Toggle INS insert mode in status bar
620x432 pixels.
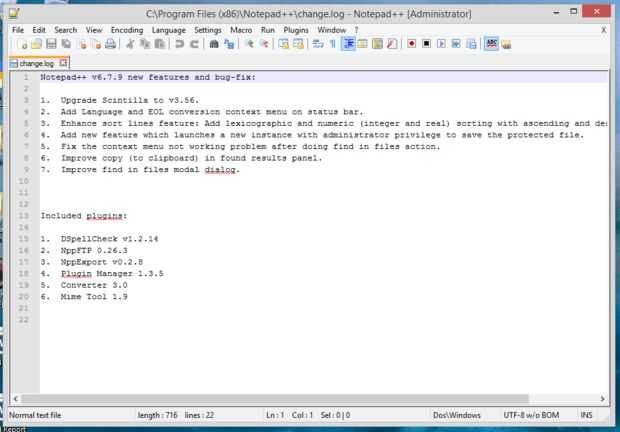(x=586, y=415)
